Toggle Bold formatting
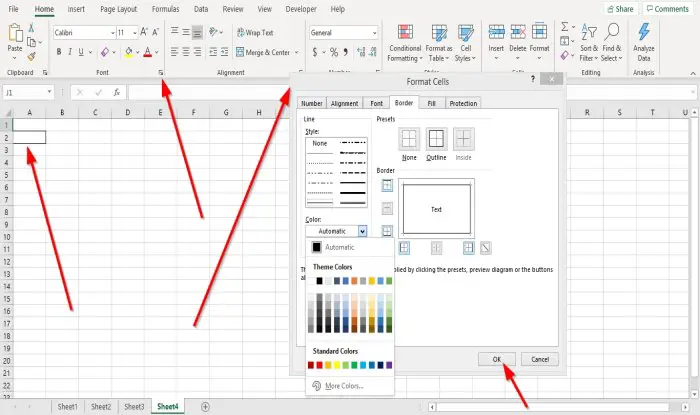Screen dimensions: 700x415 point(59,52)
